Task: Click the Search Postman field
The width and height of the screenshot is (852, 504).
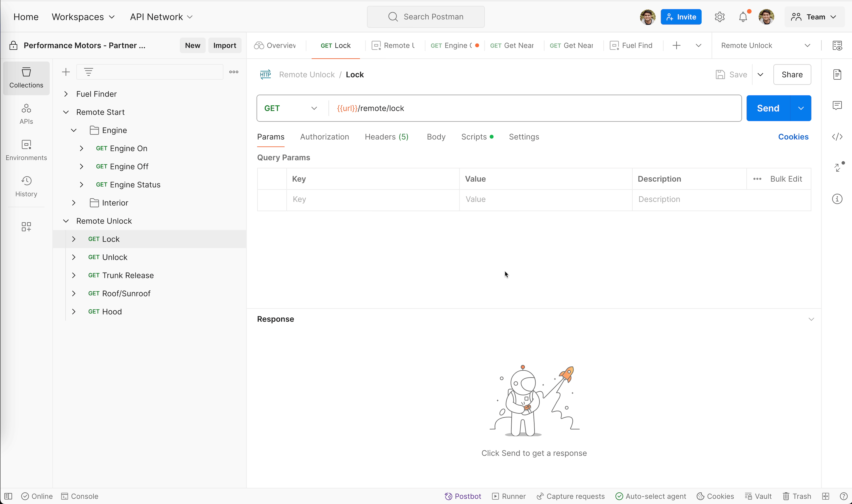Action: pyautogui.click(x=426, y=17)
